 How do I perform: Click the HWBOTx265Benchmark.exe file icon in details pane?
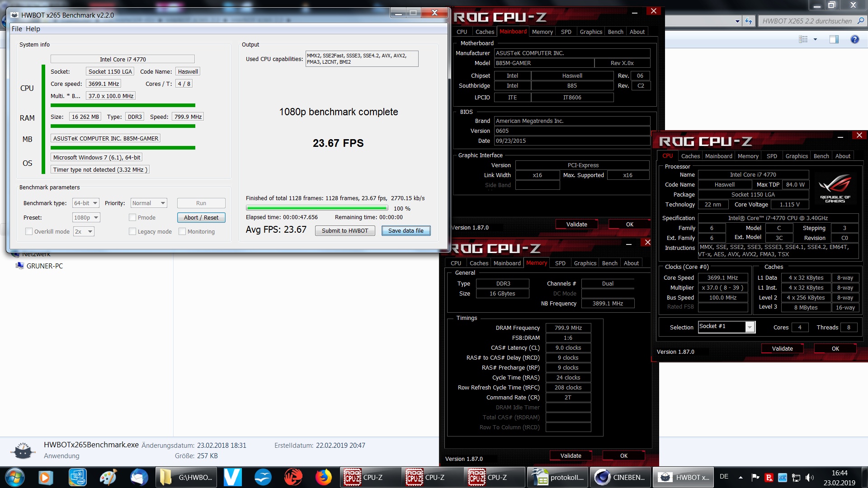point(23,450)
